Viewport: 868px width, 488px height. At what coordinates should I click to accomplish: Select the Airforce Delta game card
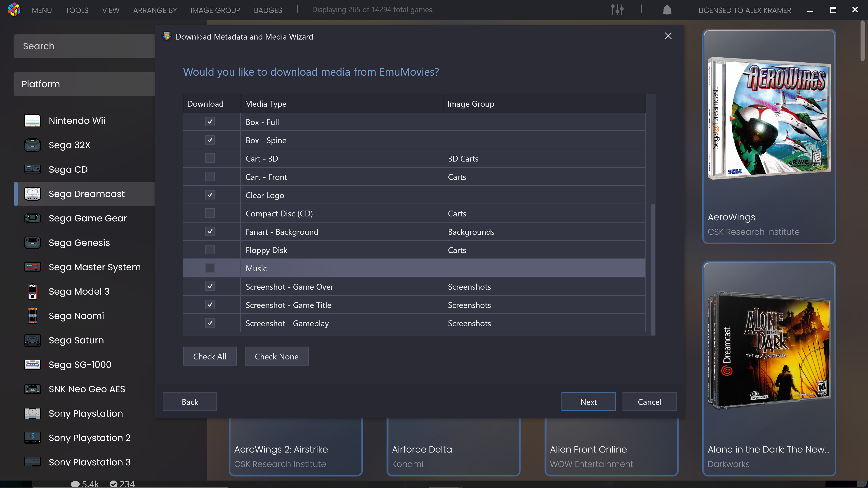453,447
